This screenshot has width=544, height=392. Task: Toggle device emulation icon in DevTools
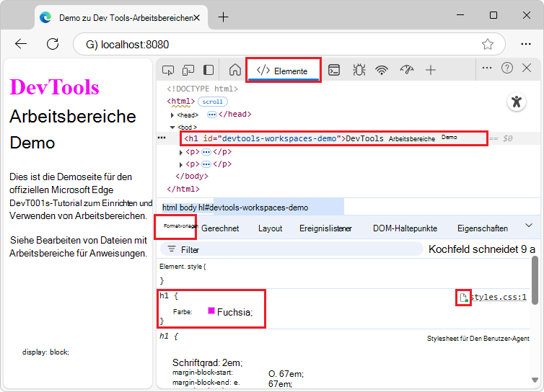(188, 70)
